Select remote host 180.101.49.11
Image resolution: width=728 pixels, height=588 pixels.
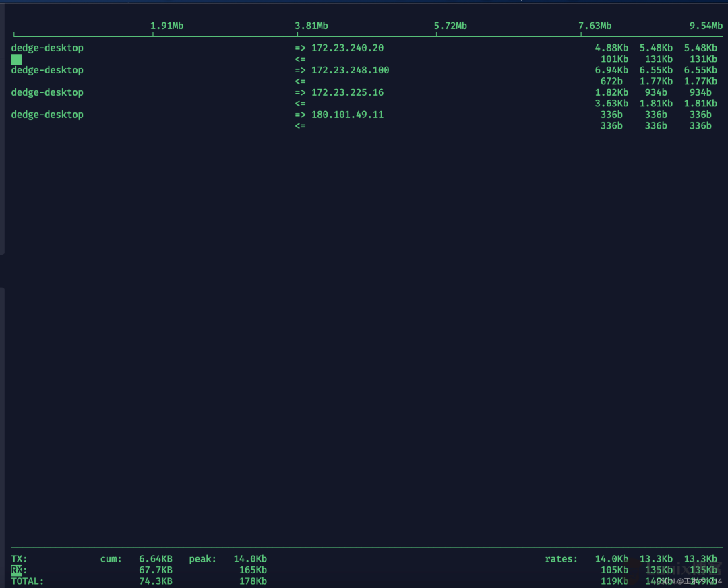click(x=347, y=115)
